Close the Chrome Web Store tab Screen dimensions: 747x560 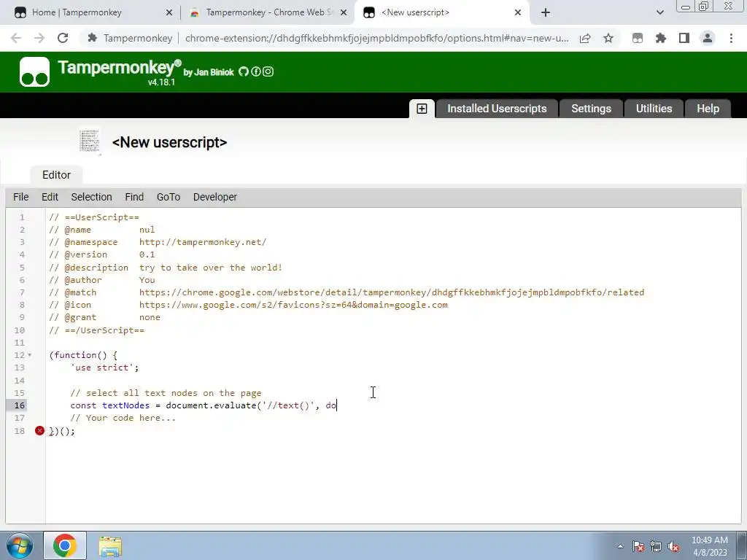tap(344, 13)
